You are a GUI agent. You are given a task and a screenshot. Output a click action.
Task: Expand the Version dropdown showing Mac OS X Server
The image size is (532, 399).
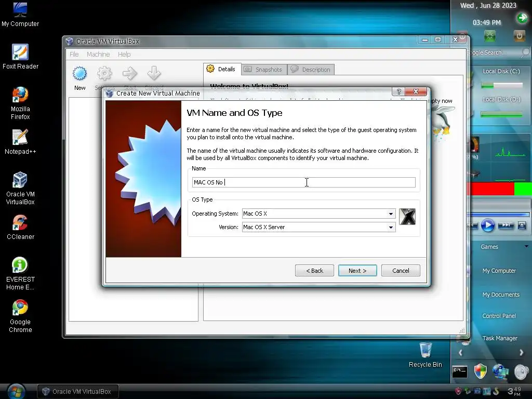(391, 228)
